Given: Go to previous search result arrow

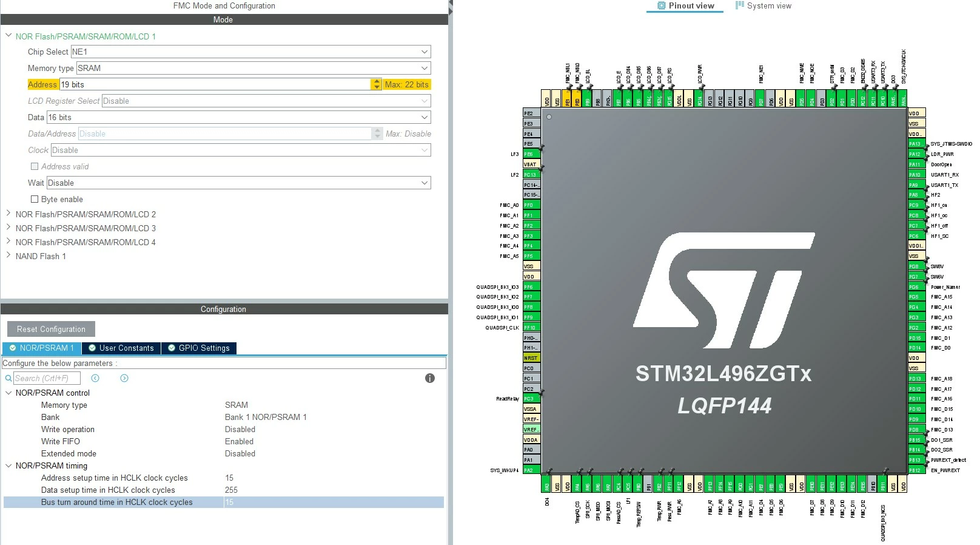Looking at the screenshot, I should pyautogui.click(x=95, y=378).
